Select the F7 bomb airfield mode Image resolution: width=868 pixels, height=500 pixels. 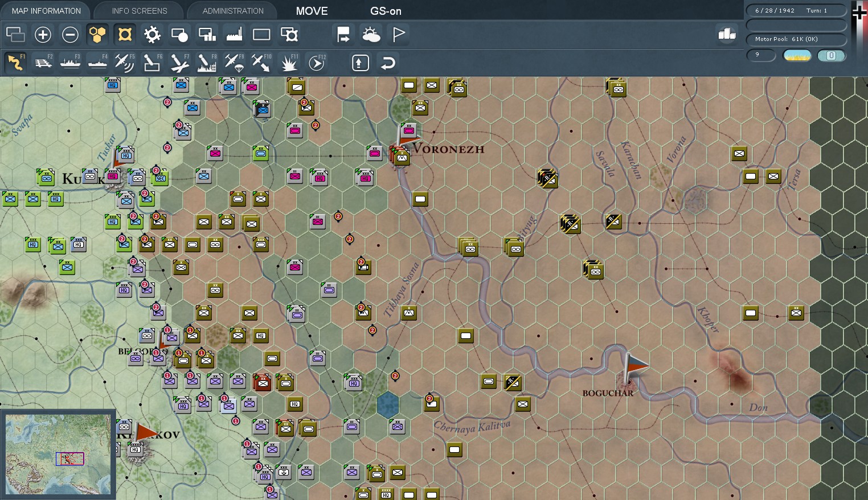(179, 62)
